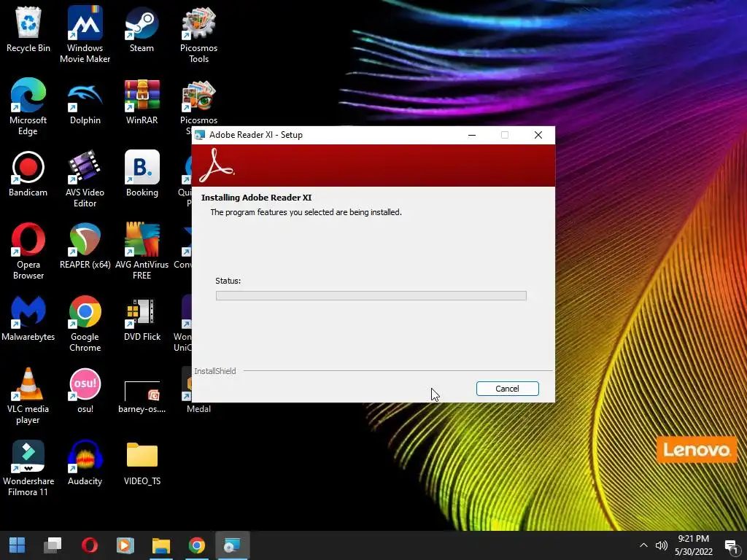Open the notification center icon

click(x=731, y=545)
